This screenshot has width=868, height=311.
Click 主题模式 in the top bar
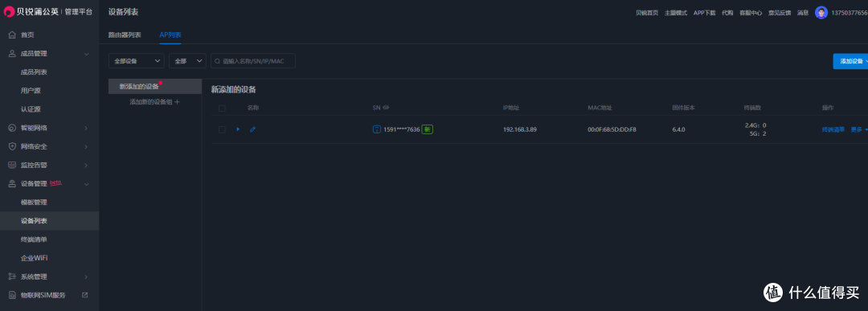pos(676,13)
